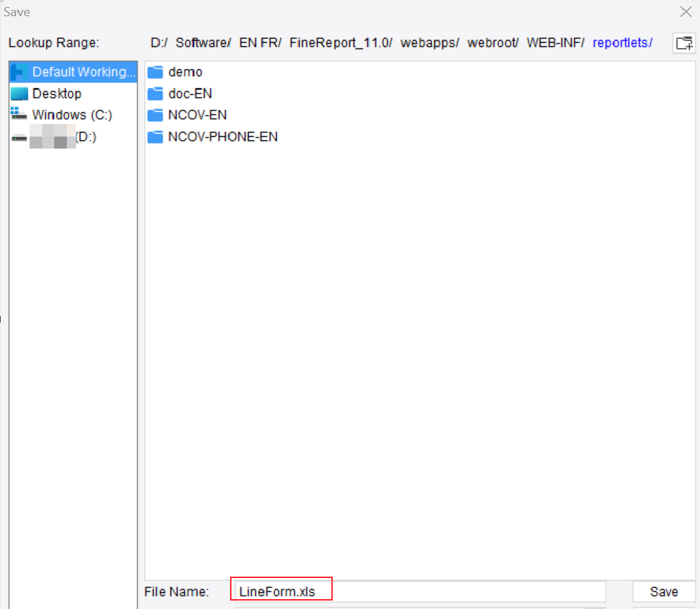This screenshot has height=609, width=700.
Task: Navigate to webapps/ path segment
Action: coord(429,43)
